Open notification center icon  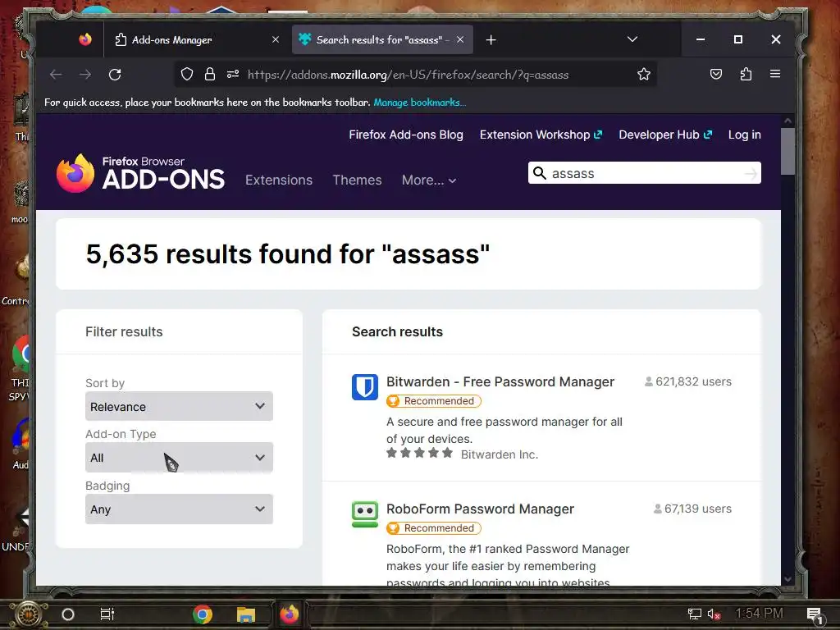coord(815,615)
